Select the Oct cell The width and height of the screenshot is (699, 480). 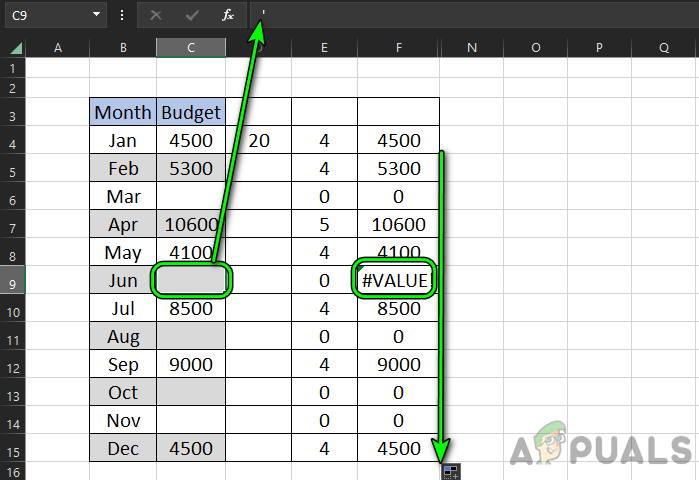coord(123,392)
